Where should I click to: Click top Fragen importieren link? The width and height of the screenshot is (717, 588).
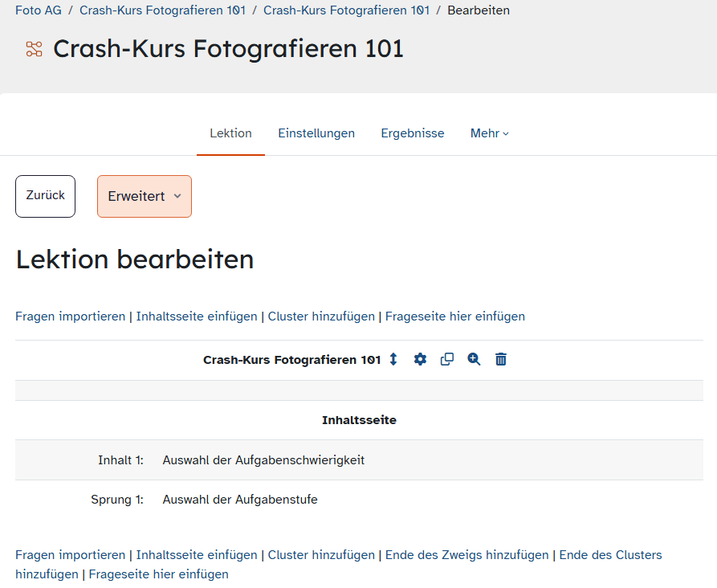(70, 316)
